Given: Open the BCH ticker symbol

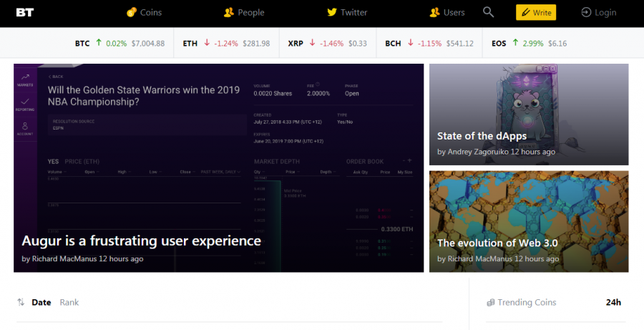Looking at the screenshot, I should [393, 43].
